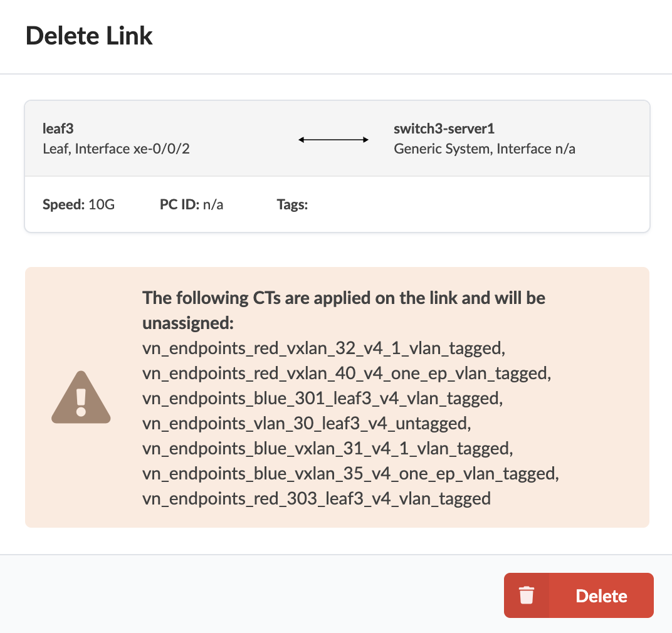Click CT vn_endpoints_red_vxlan_32_v4_1_vlan_tagged
672x633 pixels.
pos(323,348)
